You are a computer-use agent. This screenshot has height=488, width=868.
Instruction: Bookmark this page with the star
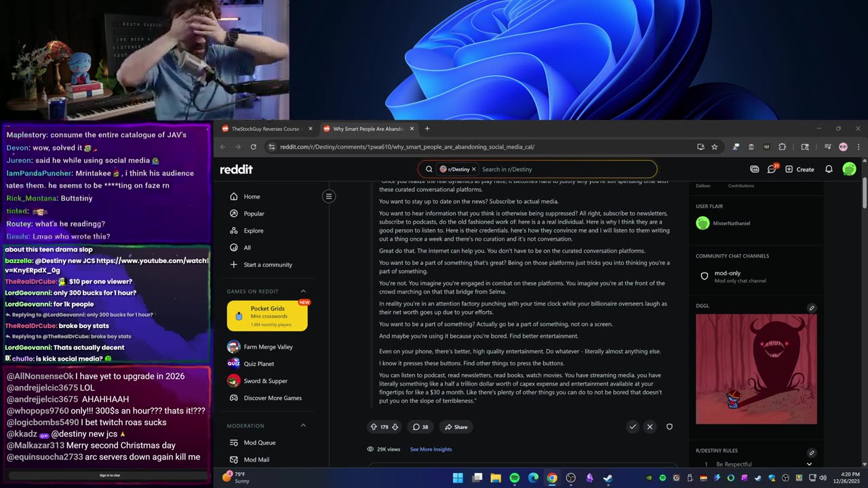coord(715,146)
